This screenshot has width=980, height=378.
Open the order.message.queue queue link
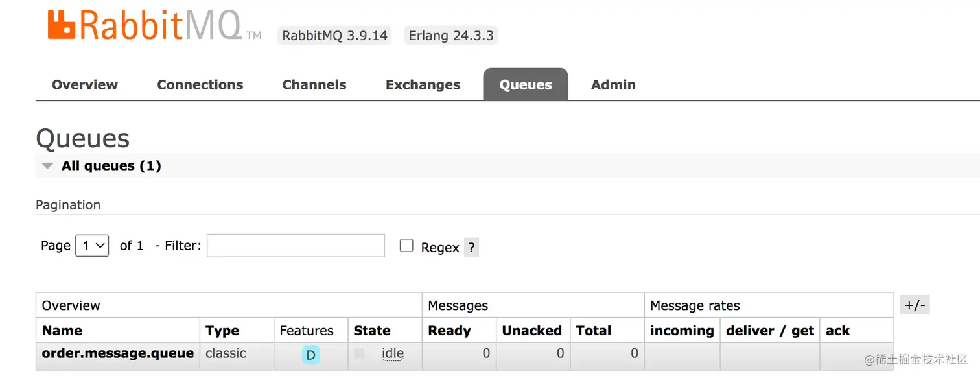(118, 353)
